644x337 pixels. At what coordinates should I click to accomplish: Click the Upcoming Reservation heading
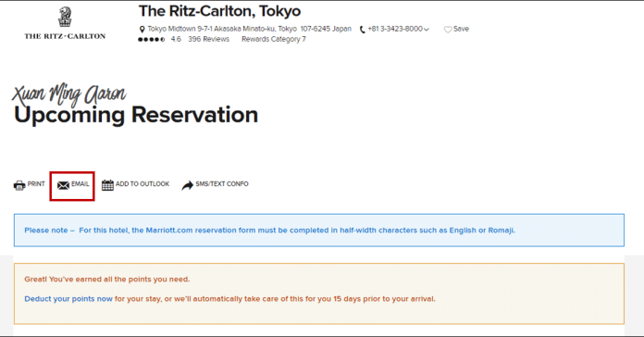coord(136,115)
